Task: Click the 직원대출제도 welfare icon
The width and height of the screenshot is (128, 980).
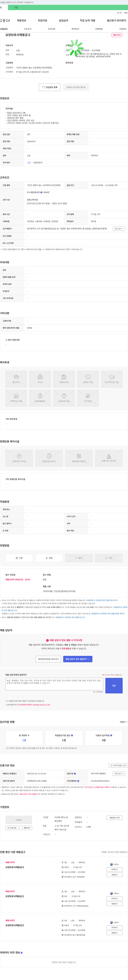Action: click(40, 398)
